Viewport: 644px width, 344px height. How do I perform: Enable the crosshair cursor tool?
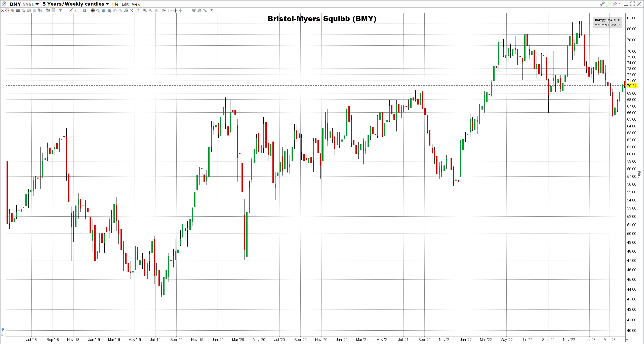pos(93,10)
